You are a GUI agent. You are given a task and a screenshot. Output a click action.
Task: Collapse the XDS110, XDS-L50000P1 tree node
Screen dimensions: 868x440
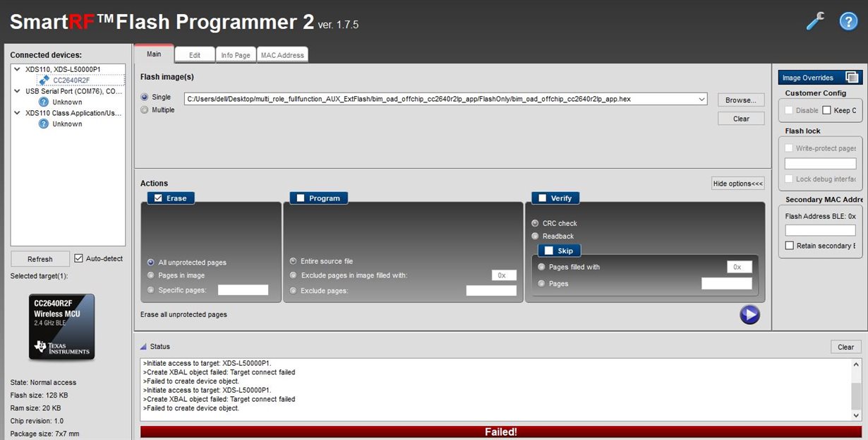17,69
